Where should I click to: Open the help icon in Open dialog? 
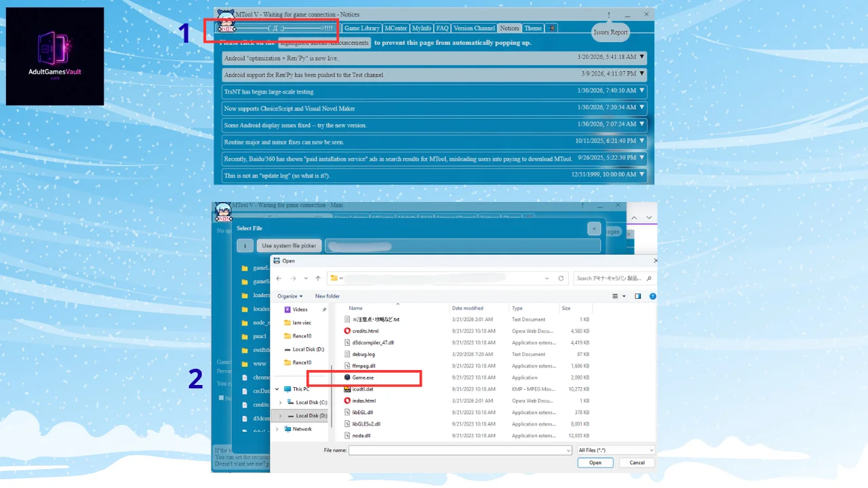click(x=652, y=296)
